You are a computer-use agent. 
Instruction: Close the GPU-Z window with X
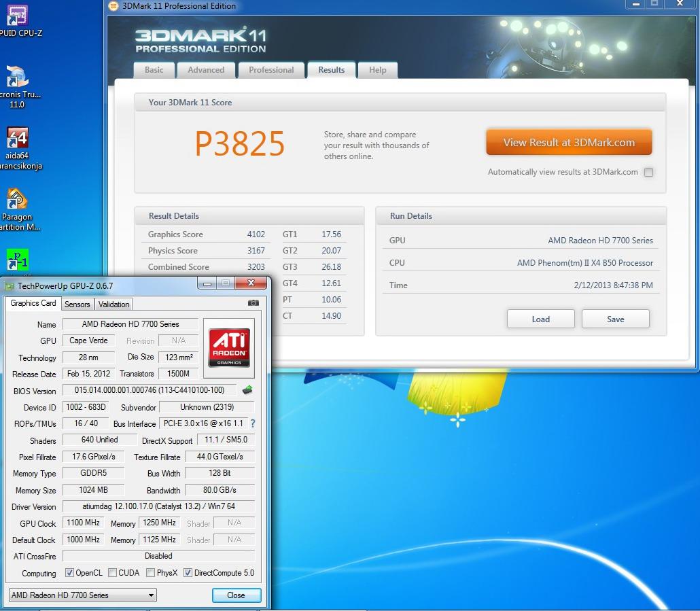point(251,283)
